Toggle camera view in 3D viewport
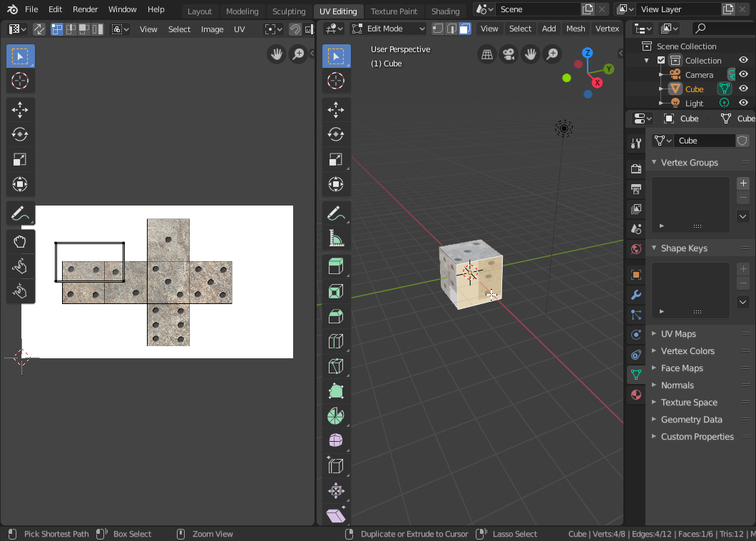 tap(509, 54)
